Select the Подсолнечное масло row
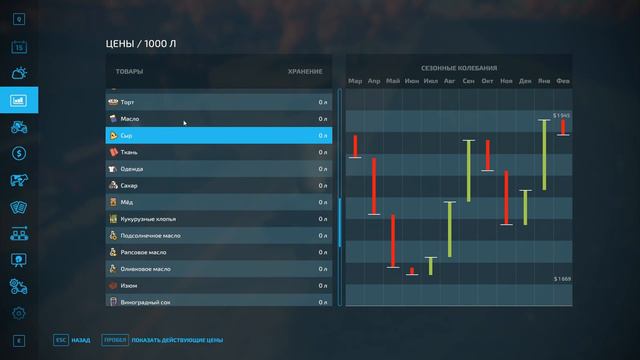The image size is (640, 360). (x=219, y=236)
